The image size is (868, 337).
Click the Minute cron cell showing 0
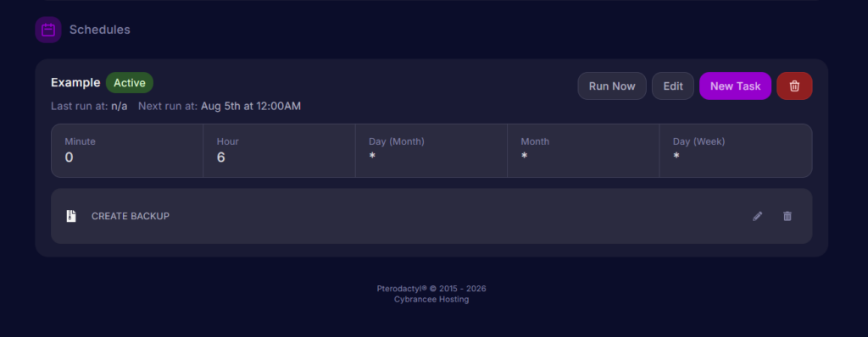[x=127, y=151]
